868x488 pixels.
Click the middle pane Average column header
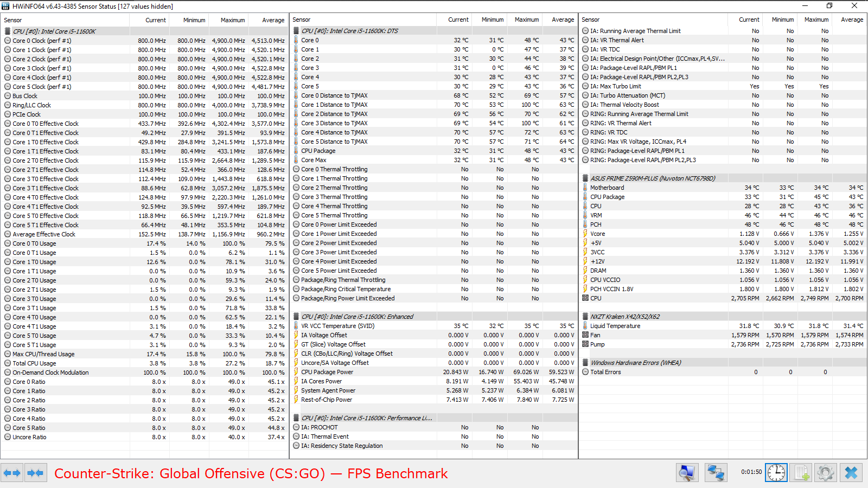pos(559,20)
